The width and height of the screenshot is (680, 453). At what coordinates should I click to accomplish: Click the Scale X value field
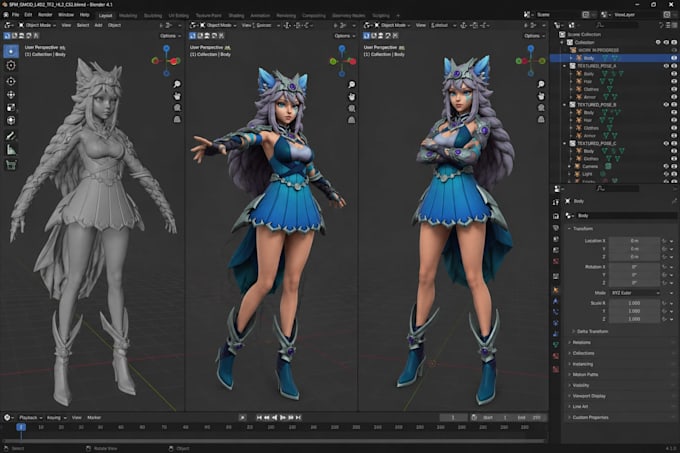pos(634,303)
